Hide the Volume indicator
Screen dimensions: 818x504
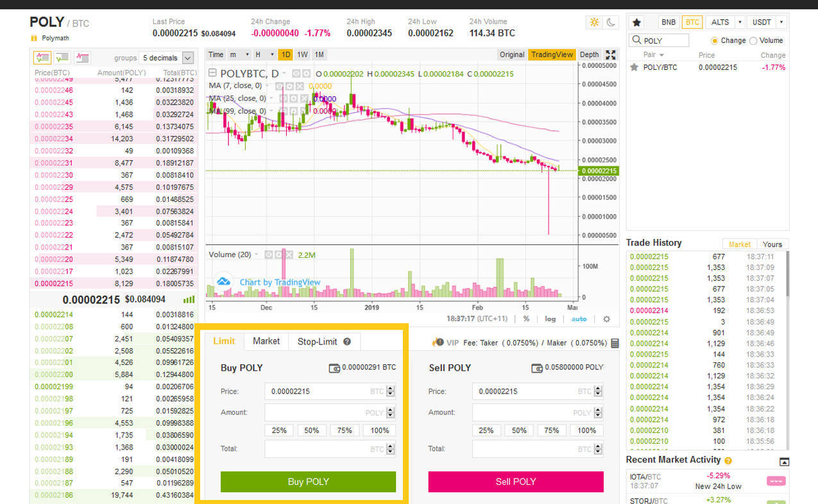coord(269,255)
